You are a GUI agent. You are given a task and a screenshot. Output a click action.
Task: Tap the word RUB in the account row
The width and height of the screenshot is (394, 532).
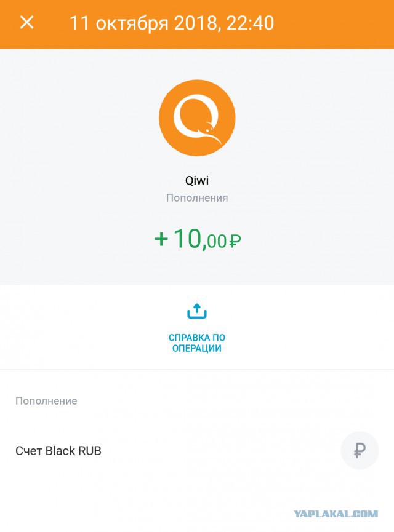[90, 451]
